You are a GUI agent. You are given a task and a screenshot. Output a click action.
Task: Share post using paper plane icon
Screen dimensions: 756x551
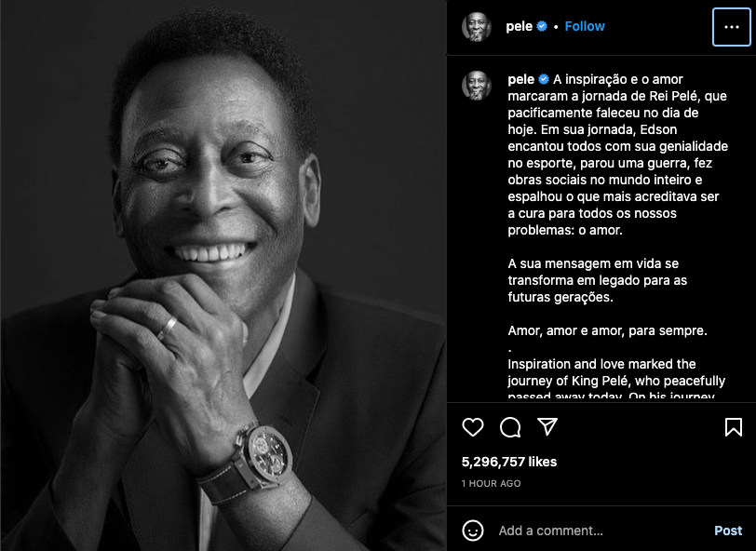click(547, 426)
